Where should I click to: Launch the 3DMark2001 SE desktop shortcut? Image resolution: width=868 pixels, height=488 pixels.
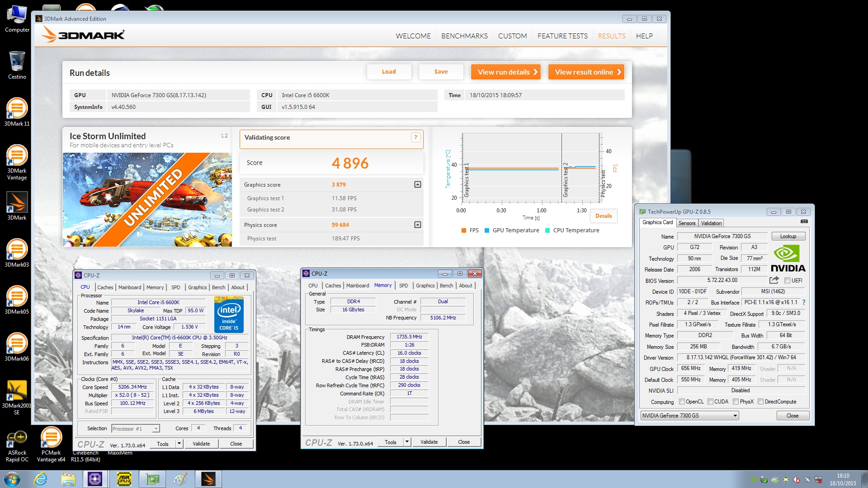pos(17,397)
